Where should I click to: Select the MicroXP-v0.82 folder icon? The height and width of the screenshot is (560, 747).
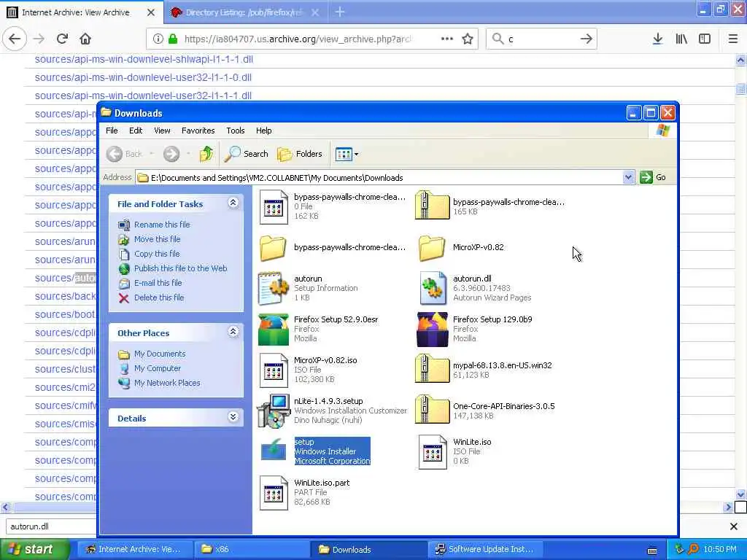coord(432,248)
